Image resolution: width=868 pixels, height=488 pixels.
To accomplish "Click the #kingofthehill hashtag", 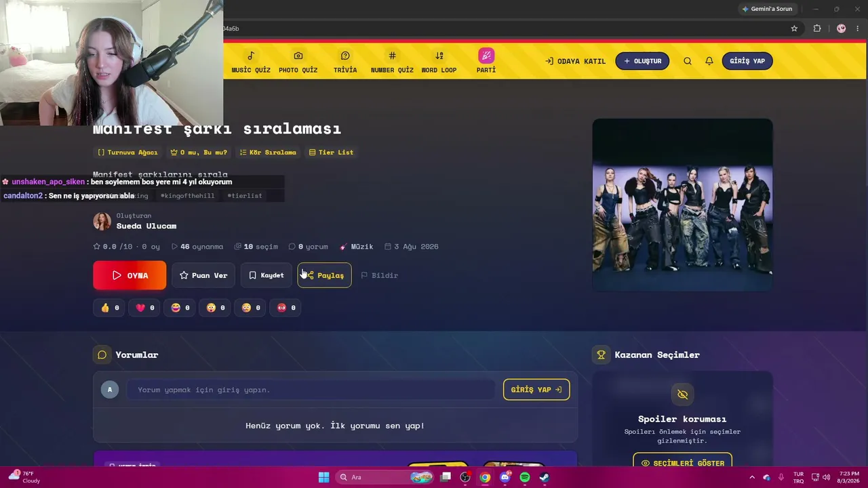I will tap(187, 196).
